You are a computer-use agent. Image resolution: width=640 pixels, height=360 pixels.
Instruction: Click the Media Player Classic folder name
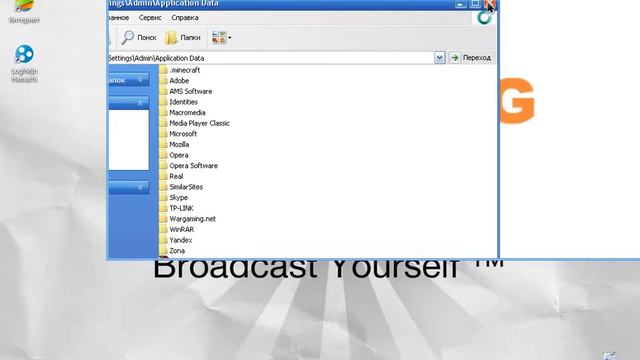point(199,123)
